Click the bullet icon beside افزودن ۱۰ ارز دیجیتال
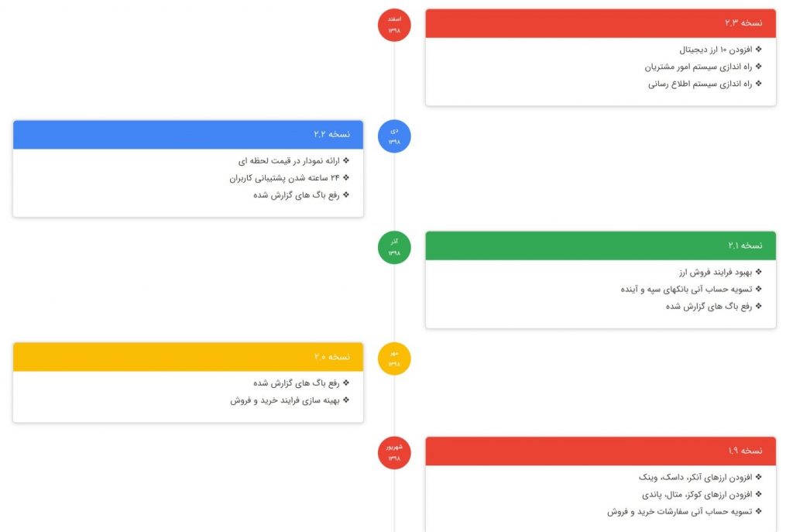Viewport: 793px width, 532px height. point(758,49)
